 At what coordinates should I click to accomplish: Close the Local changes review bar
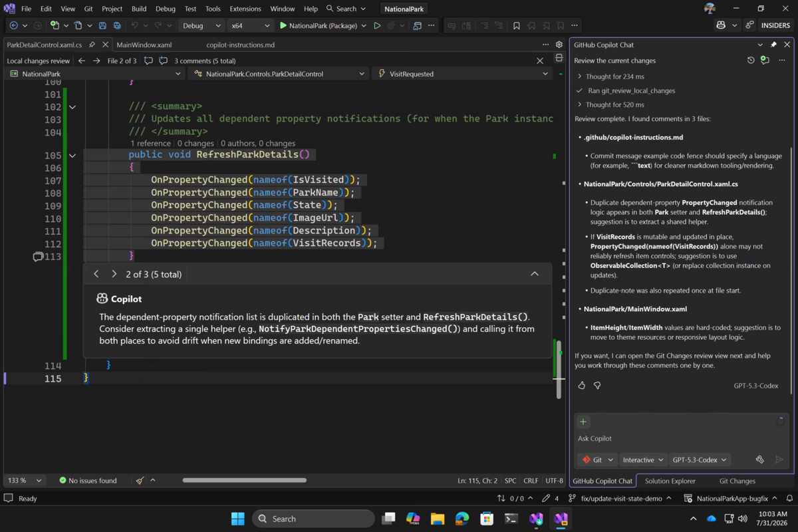(x=540, y=61)
